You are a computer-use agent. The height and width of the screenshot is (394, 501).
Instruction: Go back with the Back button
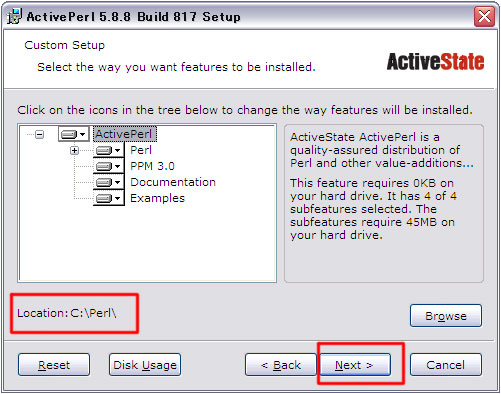pyautogui.click(x=281, y=365)
